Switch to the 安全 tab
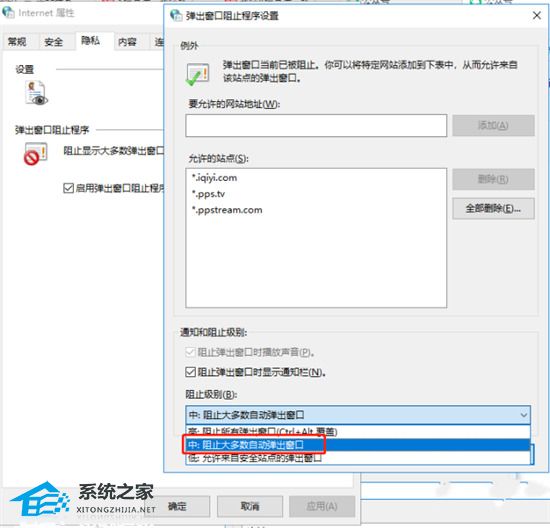 pos(54,42)
